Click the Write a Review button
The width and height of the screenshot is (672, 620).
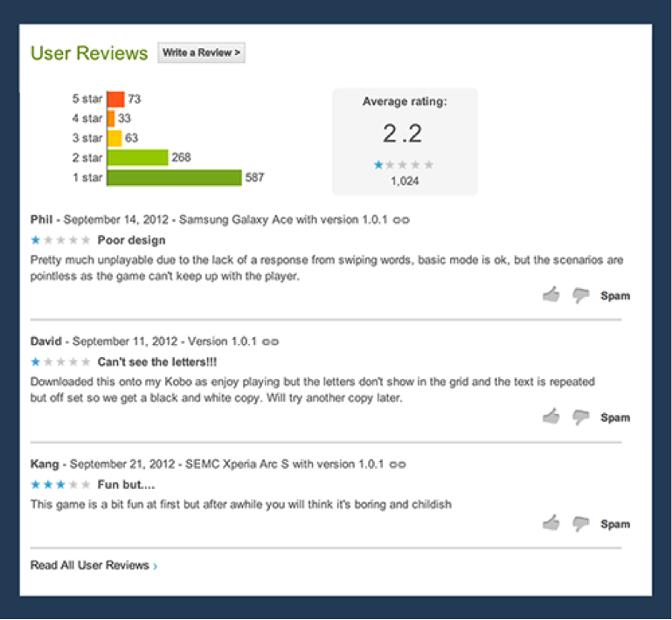coord(201,53)
